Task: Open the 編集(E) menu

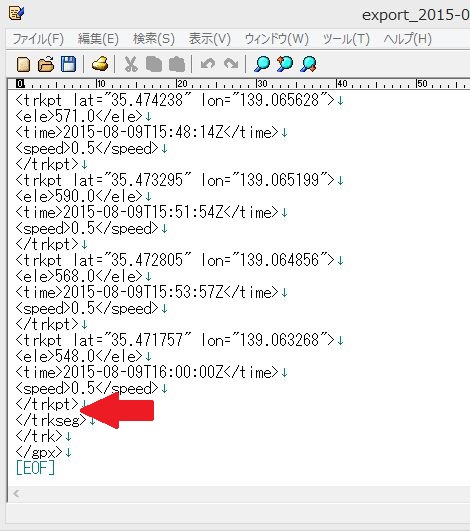Action: [x=98, y=39]
